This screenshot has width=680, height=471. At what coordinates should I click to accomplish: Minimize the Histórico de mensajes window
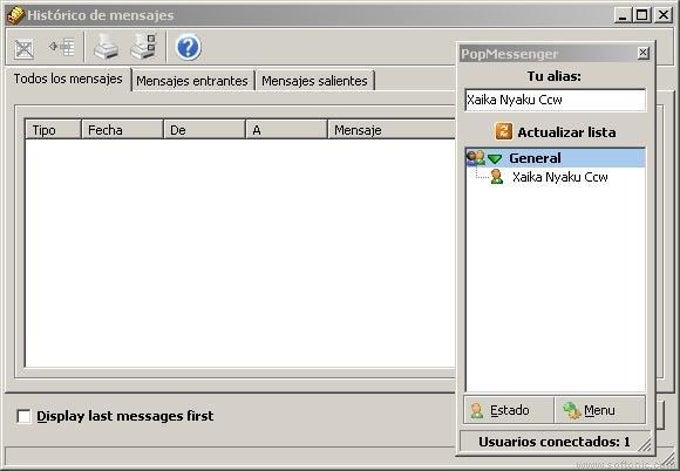624,15
